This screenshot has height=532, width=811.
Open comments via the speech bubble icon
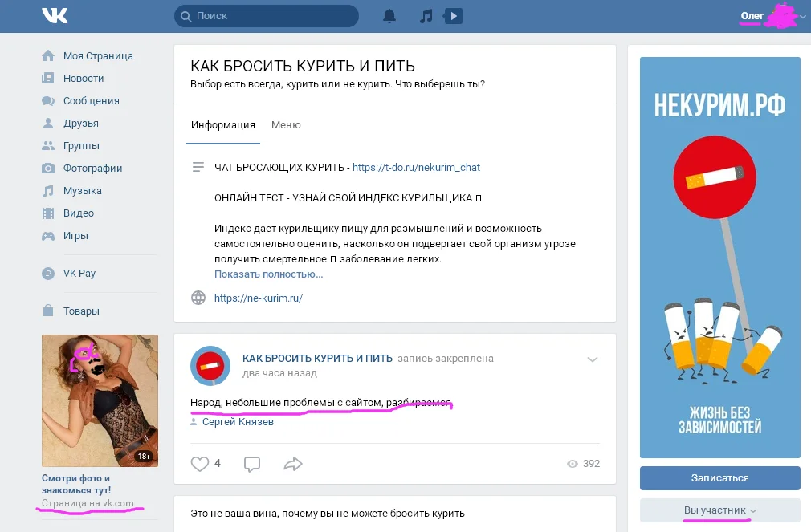pyautogui.click(x=251, y=463)
